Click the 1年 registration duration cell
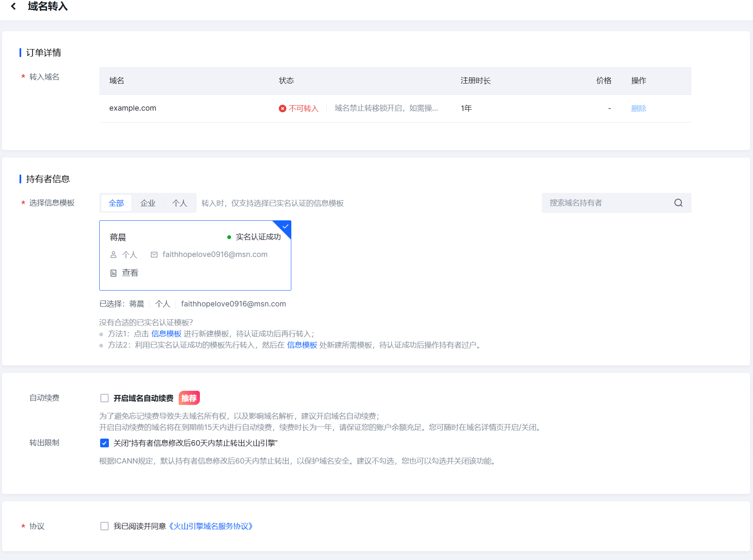Viewport: 753px width, 560px height. pyautogui.click(x=466, y=109)
